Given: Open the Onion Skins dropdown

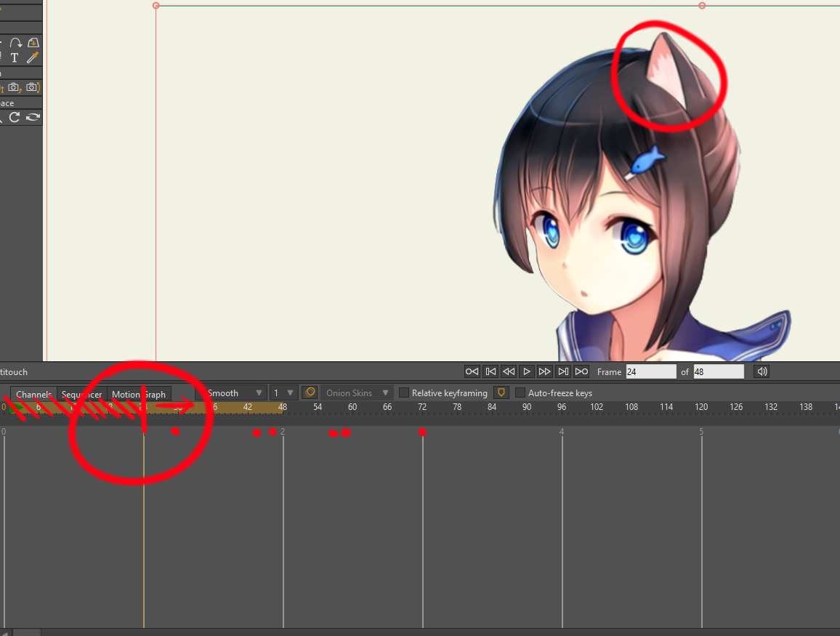Looking at the screenshot, I should 357,393.
